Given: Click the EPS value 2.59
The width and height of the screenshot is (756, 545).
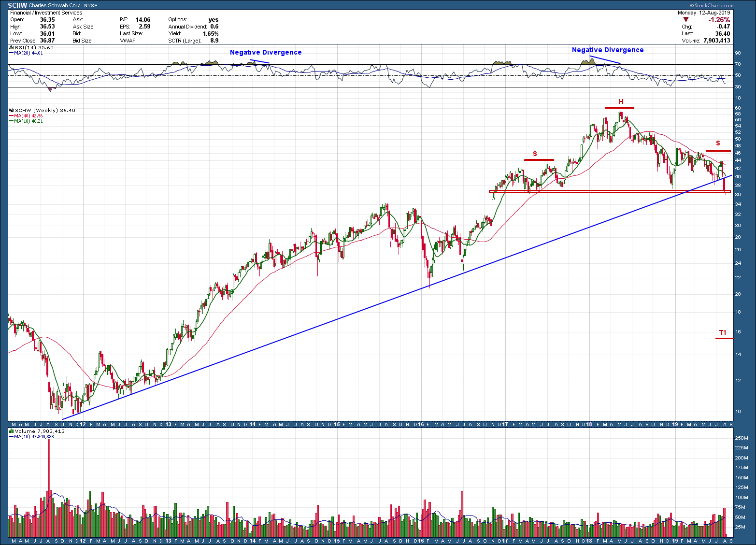Looking at the screenshot, I should click(x=144, y=27).
